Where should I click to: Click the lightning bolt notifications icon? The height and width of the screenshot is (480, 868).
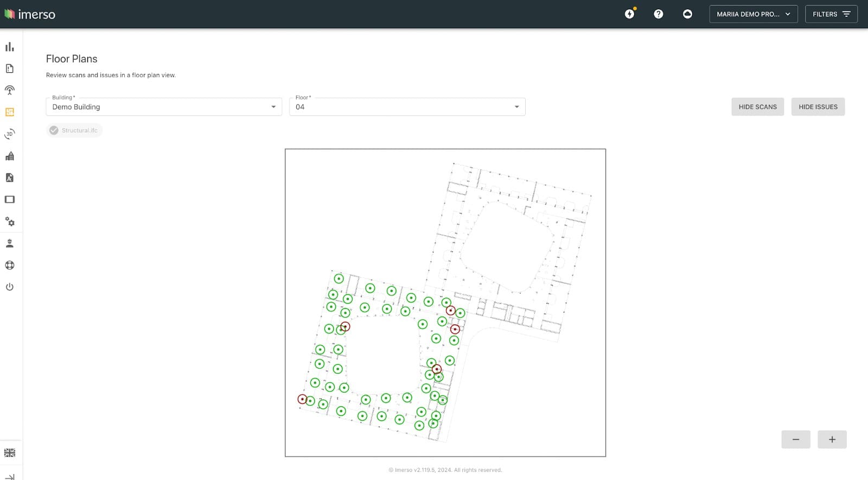629,14
